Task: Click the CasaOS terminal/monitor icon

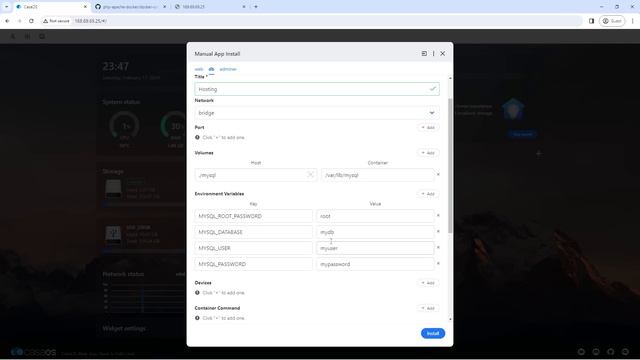Action: click(x=42, y=36)
